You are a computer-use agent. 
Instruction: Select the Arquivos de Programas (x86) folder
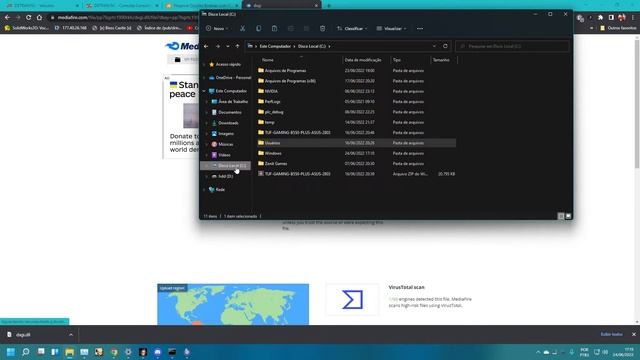coord(290,81)
